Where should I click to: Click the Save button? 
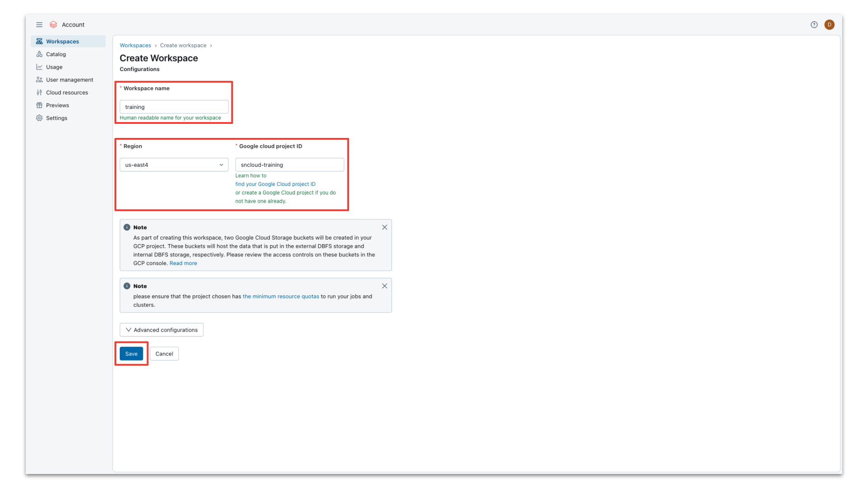pos(131,354)
